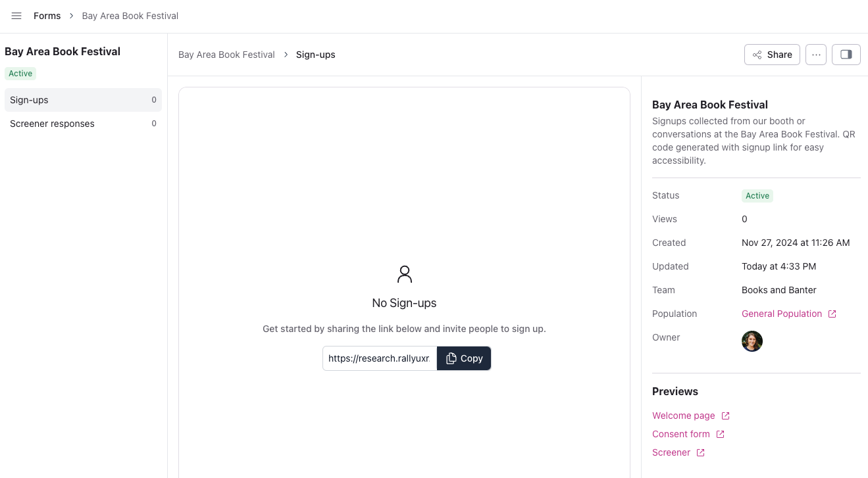Image resolution: width=868 pixels, height=478 pixels.
Task: Click the owner avatar picture
Action: click(752, 341)
